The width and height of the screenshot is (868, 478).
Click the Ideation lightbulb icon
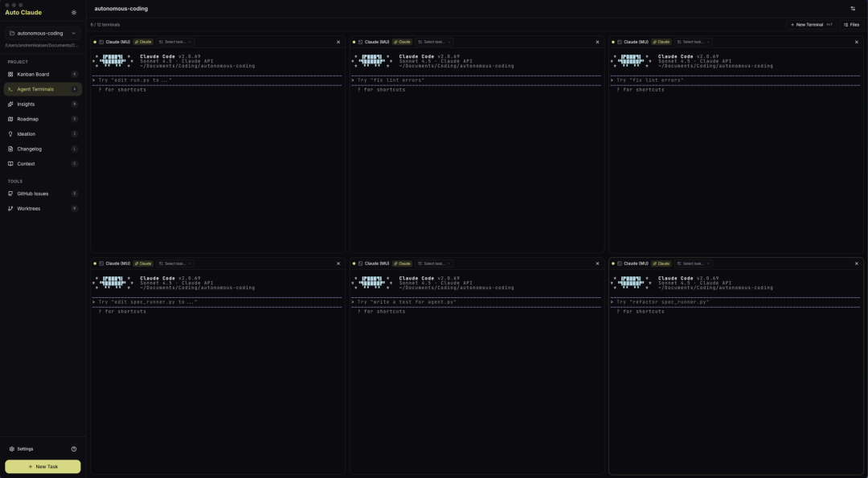pos(10,134)
